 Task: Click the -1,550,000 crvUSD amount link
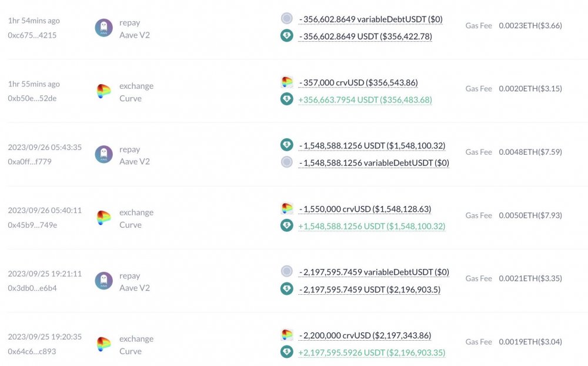click(365, 209)
